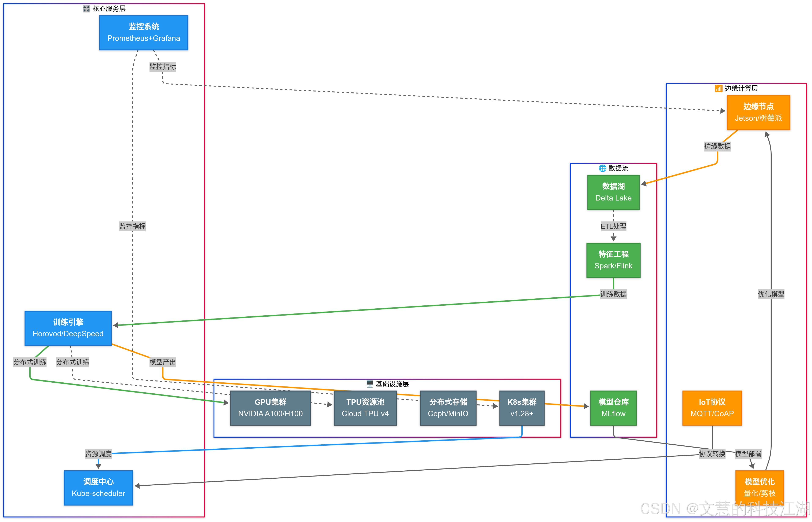Viewport: 812px width, 522px height.
Task: Click the monitor icon beside 基础设施层
Action: (370, 384)
